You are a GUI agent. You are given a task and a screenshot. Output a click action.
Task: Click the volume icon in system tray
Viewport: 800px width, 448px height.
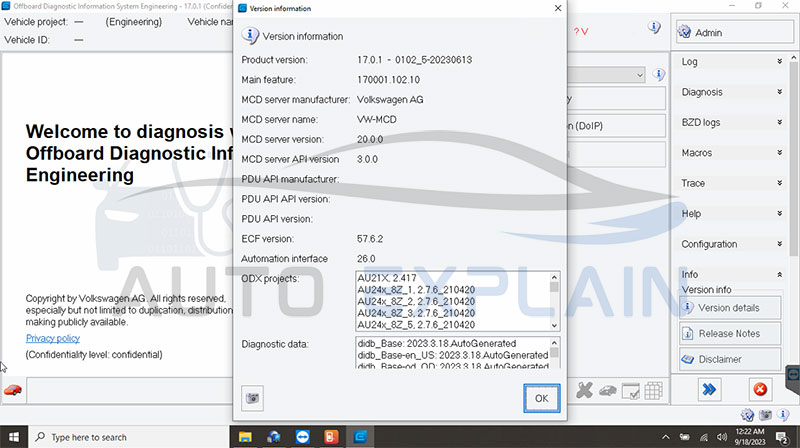[721, 437]
